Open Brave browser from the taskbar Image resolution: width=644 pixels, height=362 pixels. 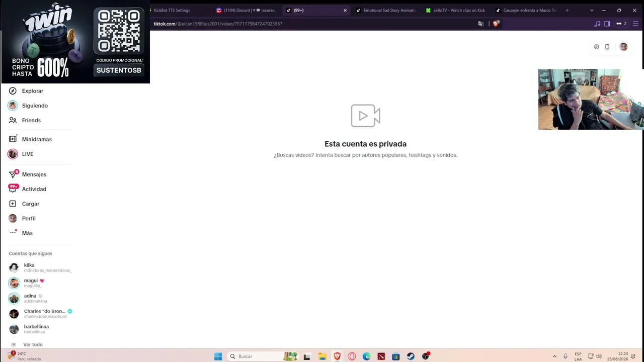337,356
